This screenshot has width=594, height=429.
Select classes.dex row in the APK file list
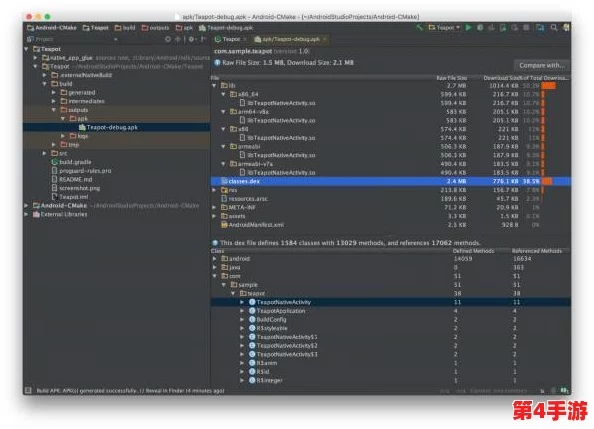(x=391, y=181)
